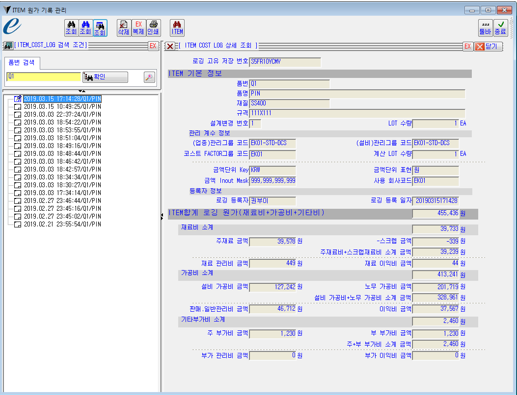Click the splitter arrow between the list and detail panels
This screenshot has height=395, width=517.
pyautogui.click(x=162, y=217)
